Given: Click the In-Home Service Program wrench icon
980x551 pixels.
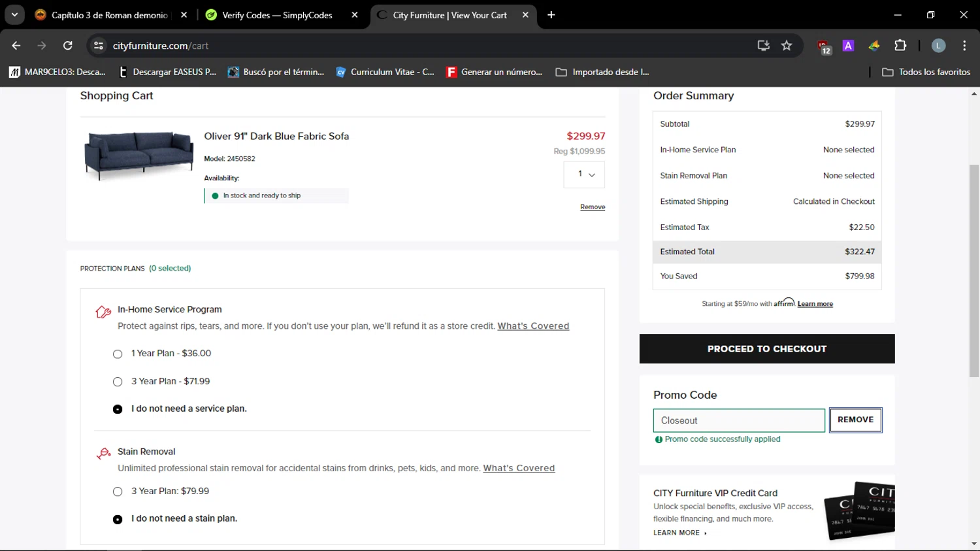Looking at the screenshot, I should (103, 312).
